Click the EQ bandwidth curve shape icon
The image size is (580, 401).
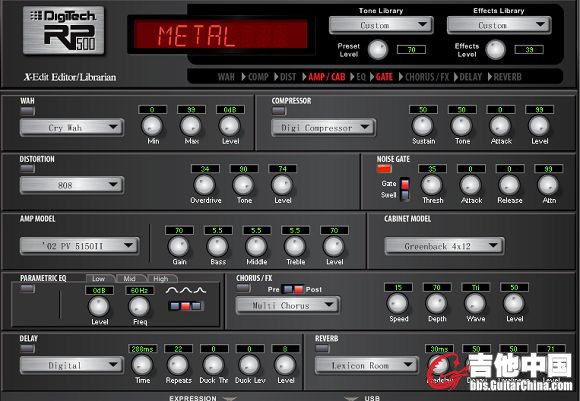pos(186,291)
